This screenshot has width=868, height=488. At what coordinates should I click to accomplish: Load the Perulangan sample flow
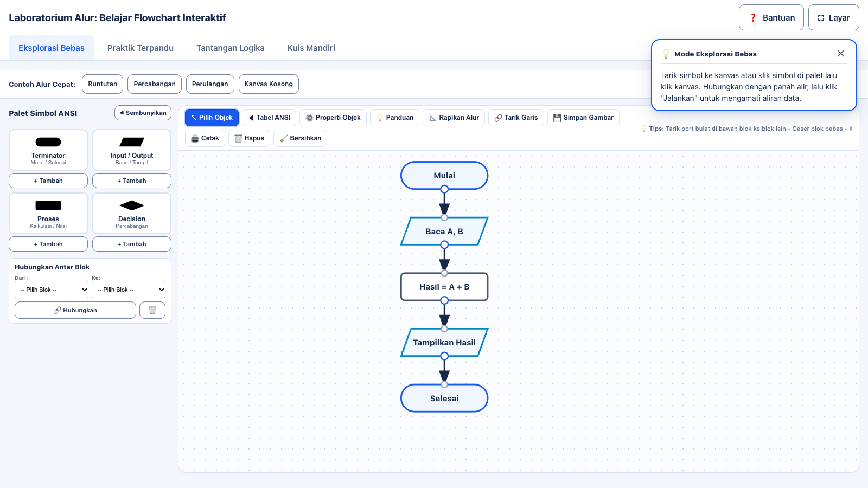pos(210,84)
